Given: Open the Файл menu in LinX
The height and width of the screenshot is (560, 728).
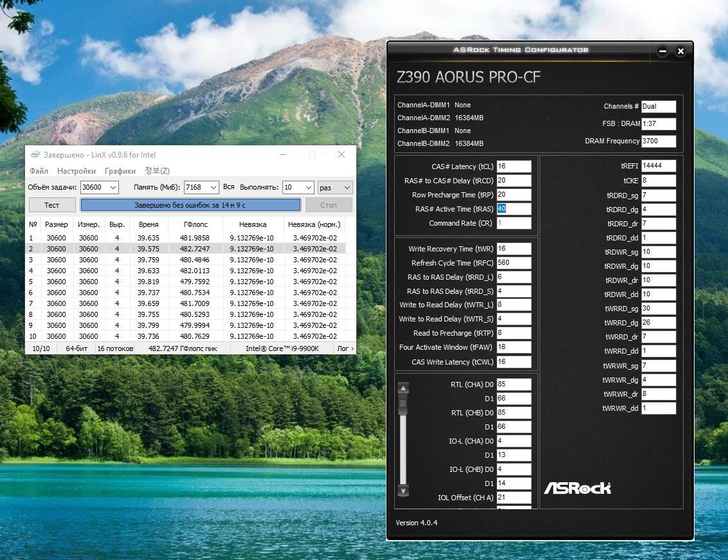Looking at the screenshot, I should (x=39, y=171).
